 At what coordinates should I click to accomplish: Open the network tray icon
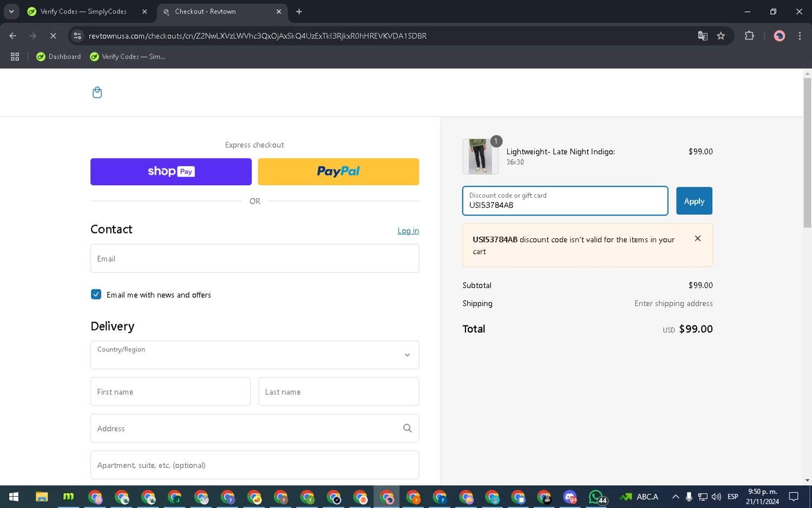pyautogui.click(x=703, y=497)
